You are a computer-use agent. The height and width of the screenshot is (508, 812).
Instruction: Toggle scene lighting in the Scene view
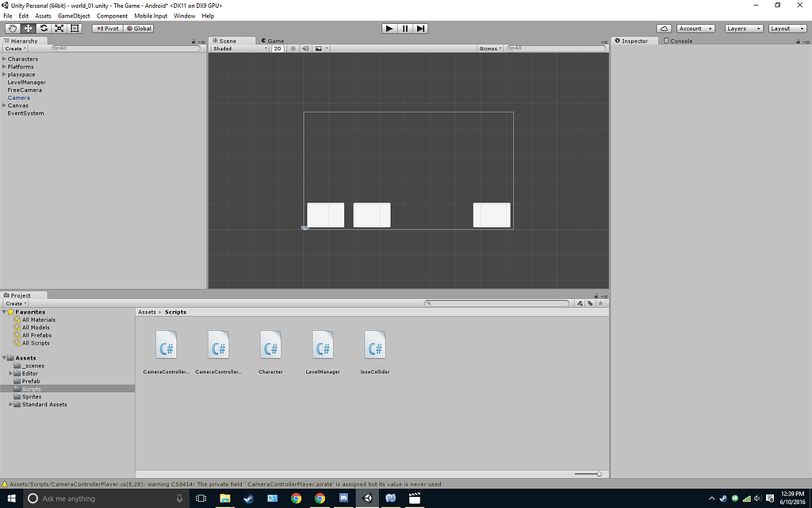pyautogui.click(x=291, y=48)
